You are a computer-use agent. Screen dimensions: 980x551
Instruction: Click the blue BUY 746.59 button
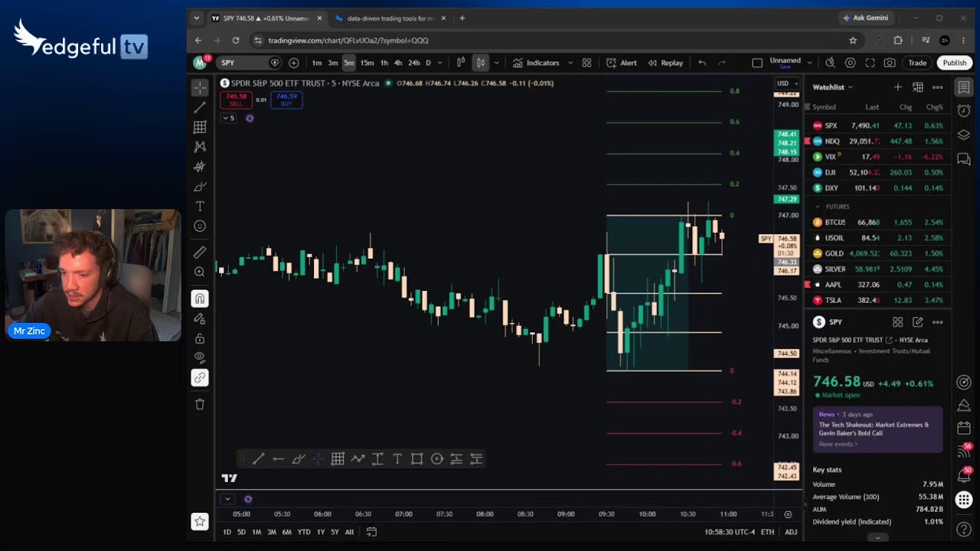pyautogui.click(x=286, y=99)
